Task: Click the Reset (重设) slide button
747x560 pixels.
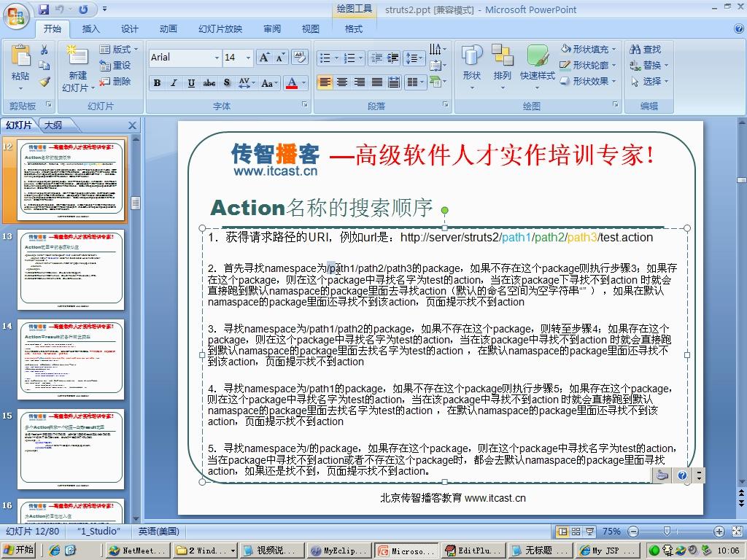Action: point(115,65)
